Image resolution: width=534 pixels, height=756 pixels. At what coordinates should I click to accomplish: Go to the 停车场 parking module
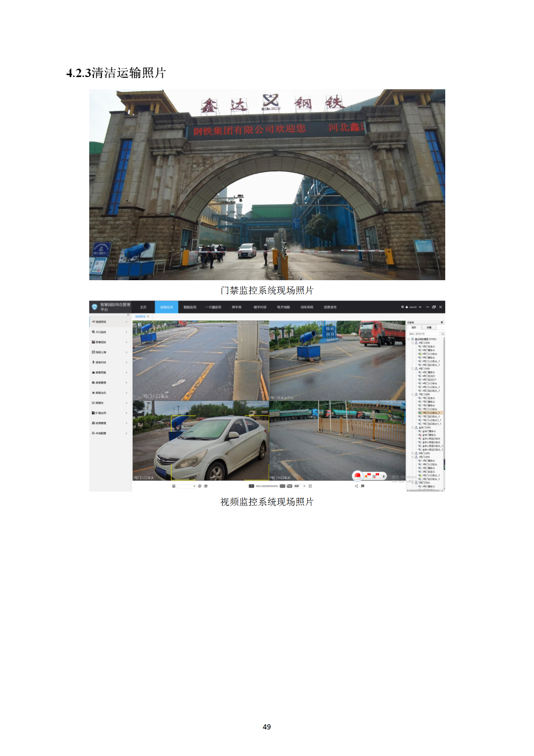click(237, 307)
